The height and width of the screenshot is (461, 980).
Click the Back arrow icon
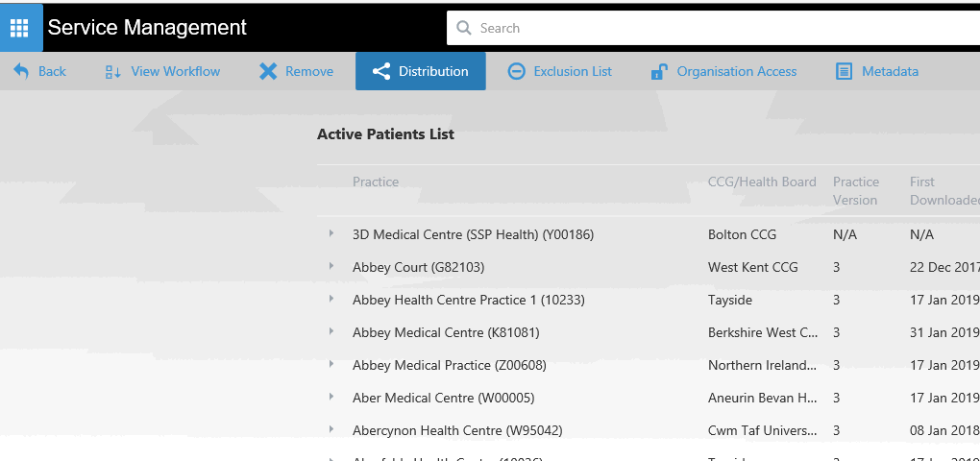click(21, 71)
